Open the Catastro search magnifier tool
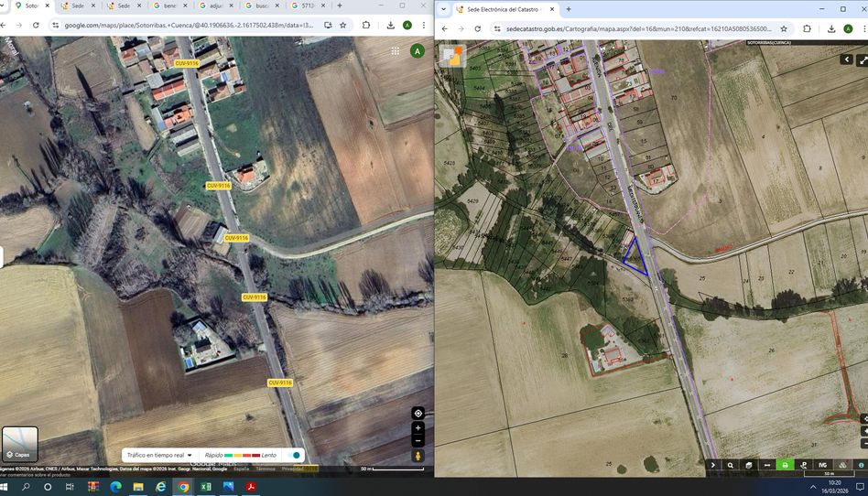 coord(731,465)
